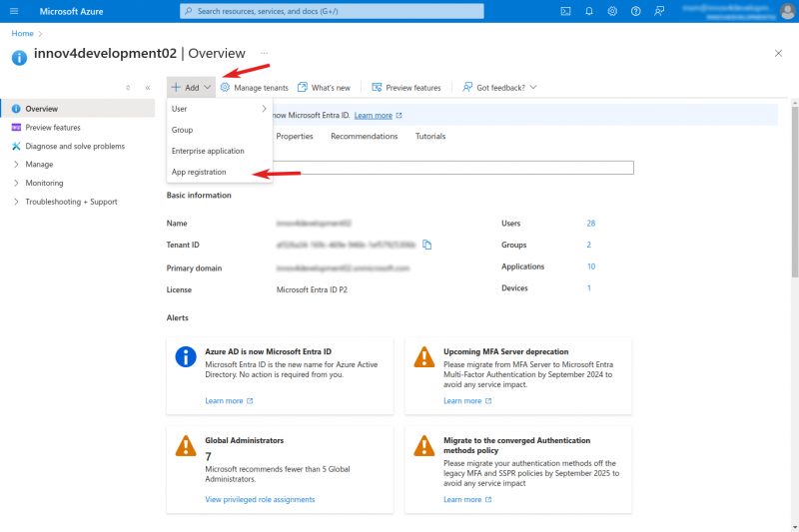Select Group from the Add menu
799x532 pixels.
pos(220,130)
